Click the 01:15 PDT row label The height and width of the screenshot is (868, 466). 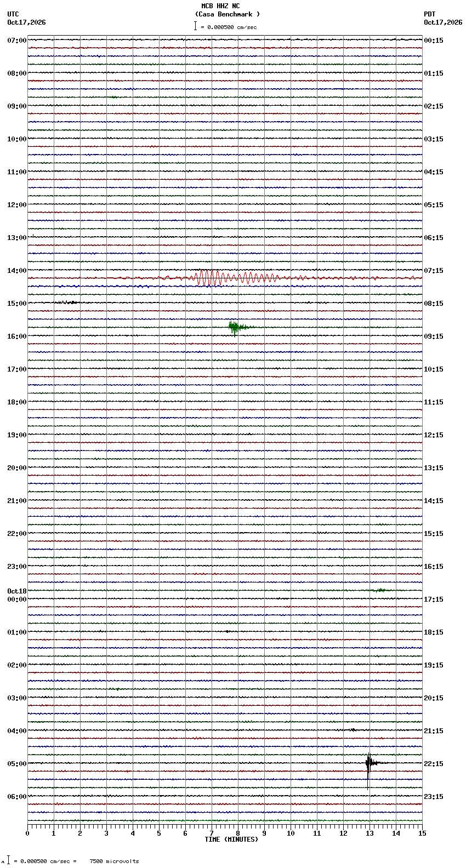(x=434, y=73)
